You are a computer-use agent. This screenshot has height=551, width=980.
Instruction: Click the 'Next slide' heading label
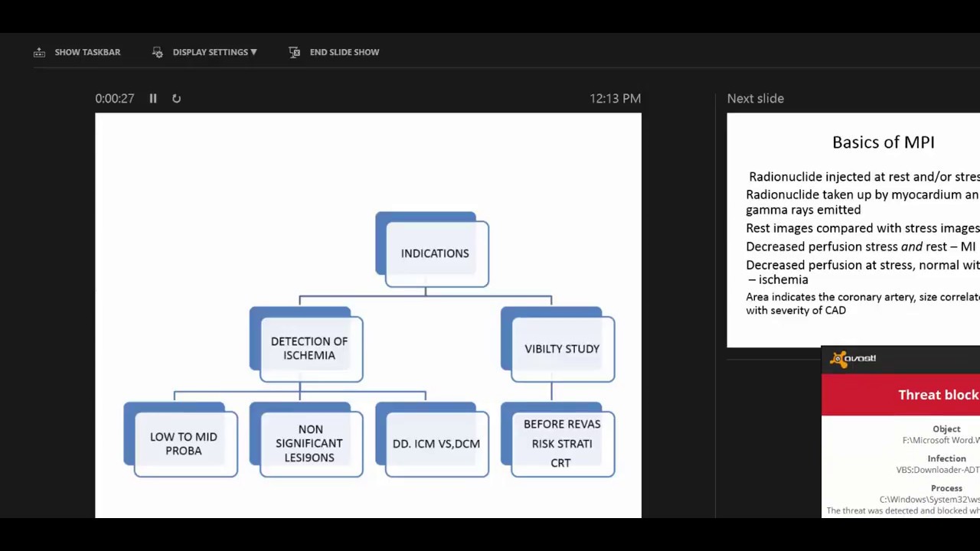(x=755, y=98)
